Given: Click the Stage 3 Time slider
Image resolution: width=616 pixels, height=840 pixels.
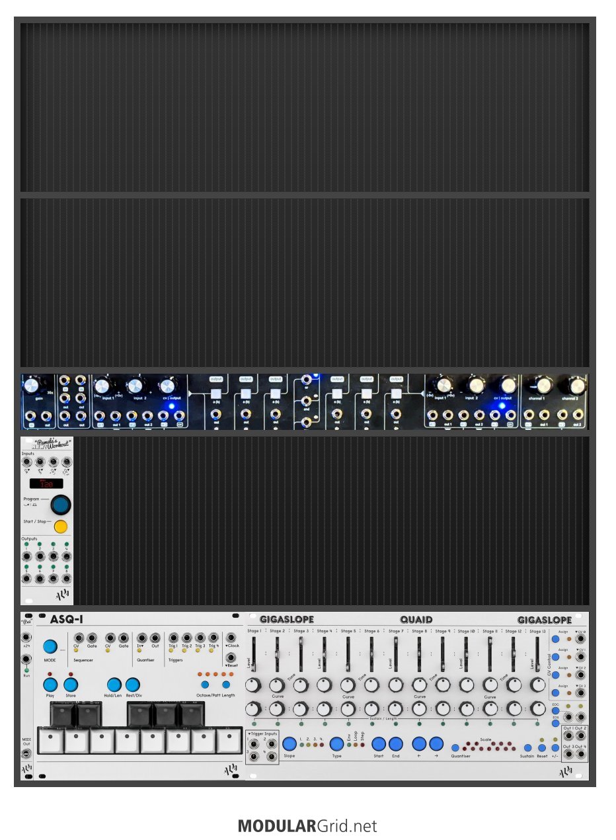Looking at the screenshot, I should click(301, 655).
